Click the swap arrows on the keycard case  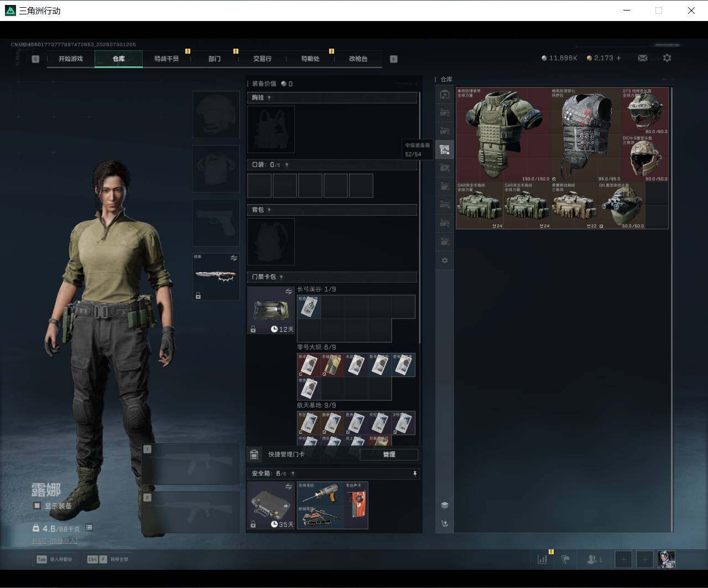[x=288, y=292]
